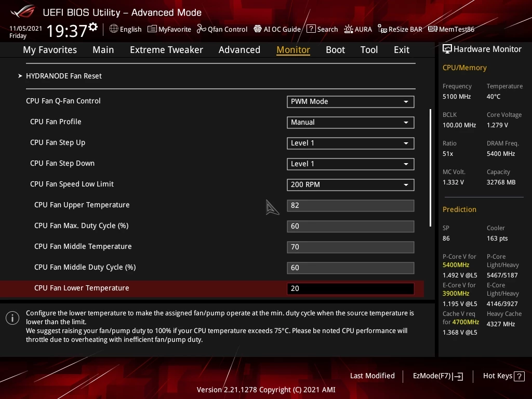Click the 163 pts cooler score
This screenshot has width=532, height=399.
pos(497,238)
